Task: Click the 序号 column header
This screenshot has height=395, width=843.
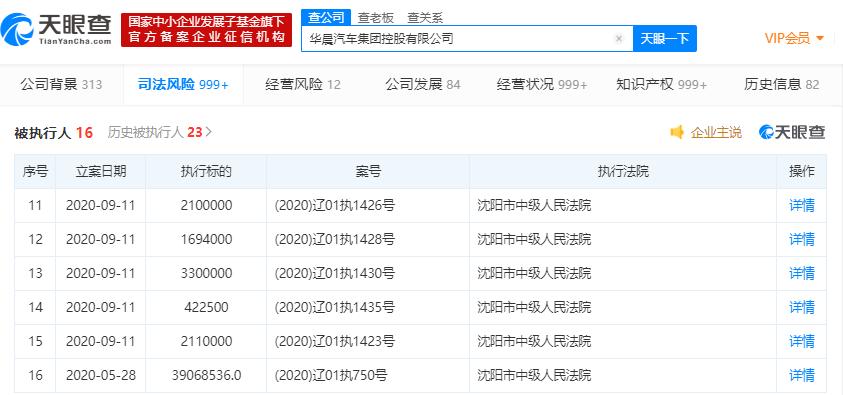Action: coord(35,171)
